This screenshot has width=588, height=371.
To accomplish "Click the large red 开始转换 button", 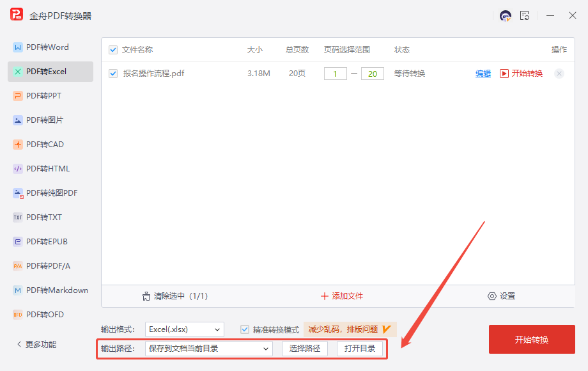I will 532,340.
